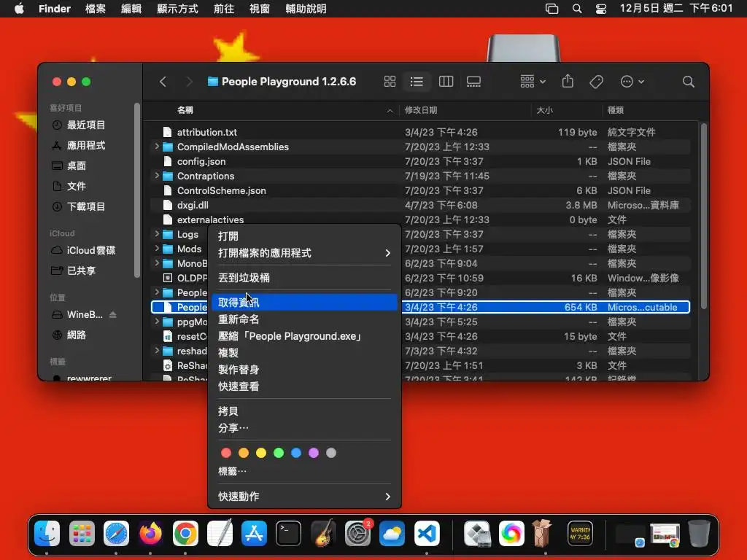Choose 拷貝 in the context menu

coord(304,411)
